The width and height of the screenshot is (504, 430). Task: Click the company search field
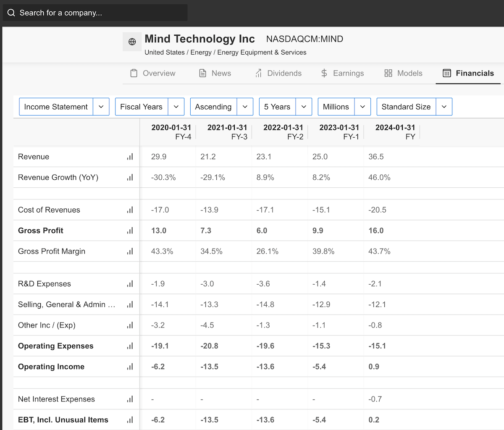coord(95,13)
